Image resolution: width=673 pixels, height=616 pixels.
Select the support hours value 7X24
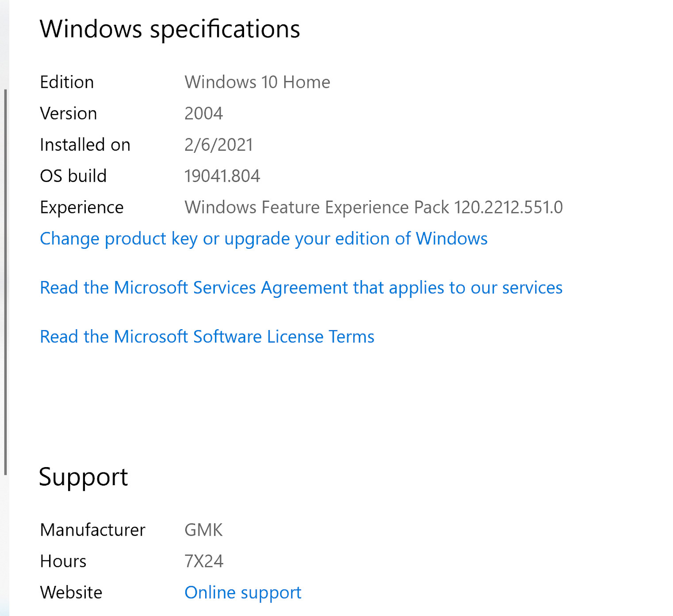click(204, 561)
